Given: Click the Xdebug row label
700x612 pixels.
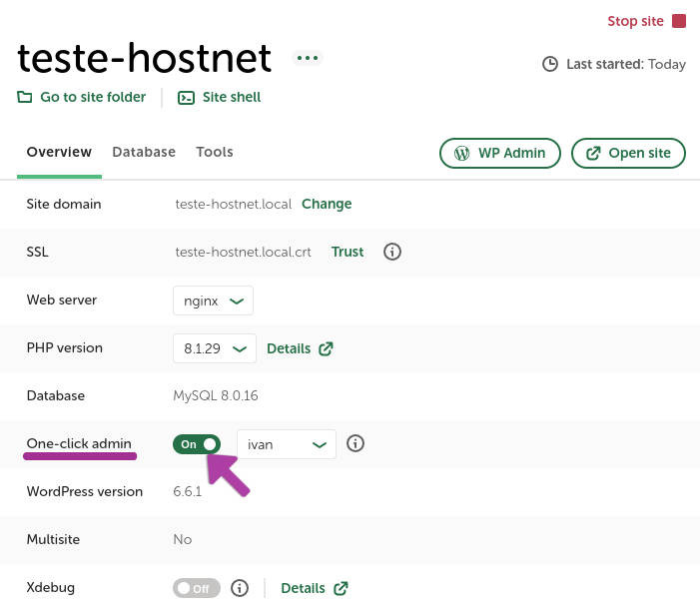Looking at the screenshot, I should (x=51, y=587).
